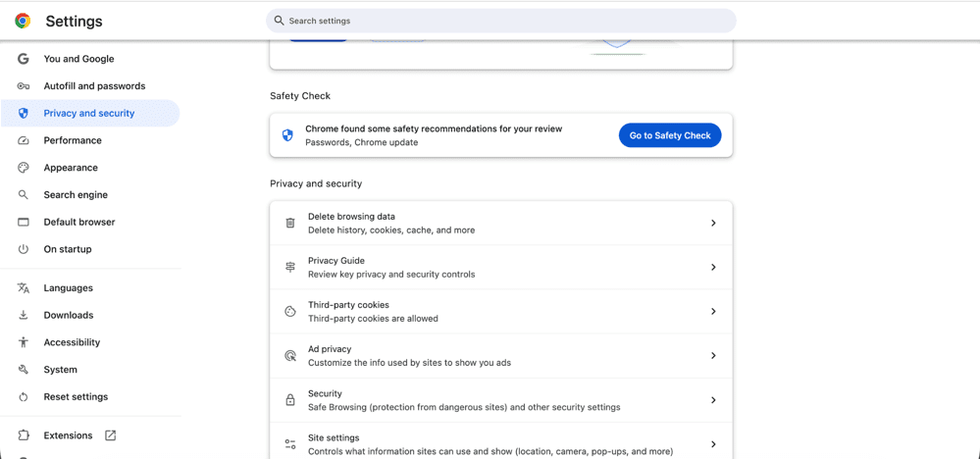The width and height of the screenshot is (980, 459).
Task: Click the shield icon for Privacy and security
Action: (x=24, y=113)
